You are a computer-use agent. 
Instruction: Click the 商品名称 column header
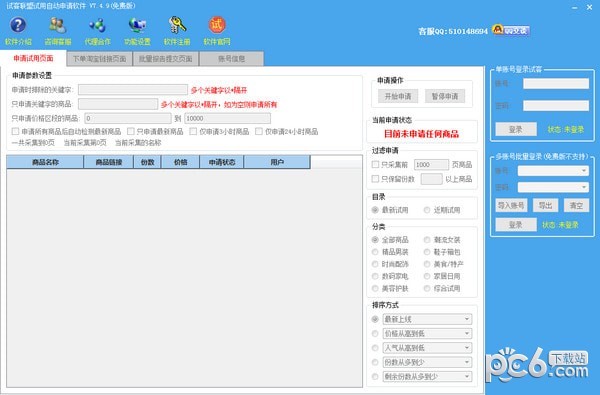[45, 162]
